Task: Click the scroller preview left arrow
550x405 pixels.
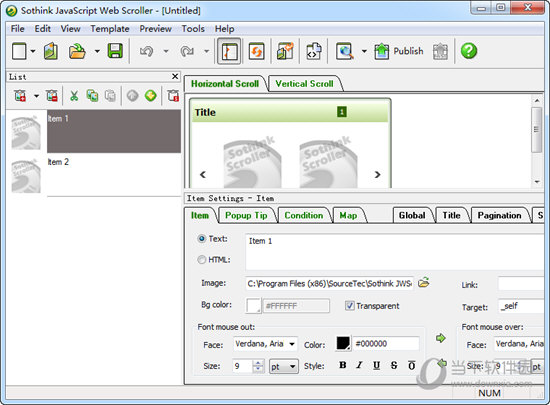Action: tap(203, 174)
